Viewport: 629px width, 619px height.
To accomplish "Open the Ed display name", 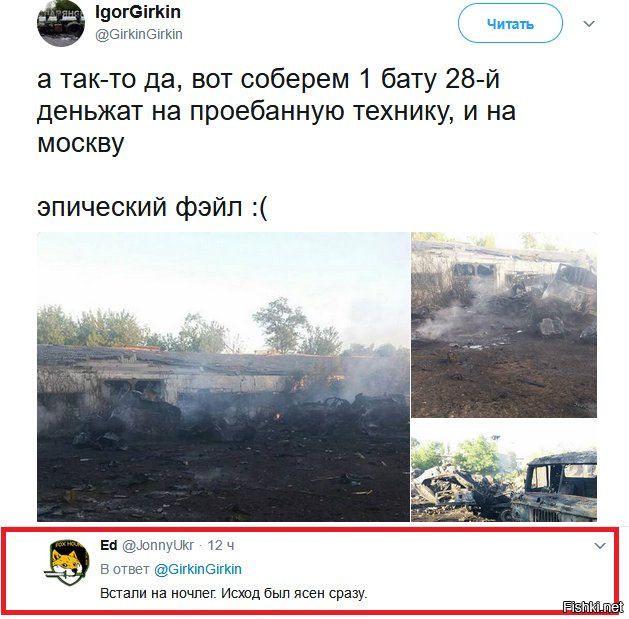I will click(x=109, y=545).
